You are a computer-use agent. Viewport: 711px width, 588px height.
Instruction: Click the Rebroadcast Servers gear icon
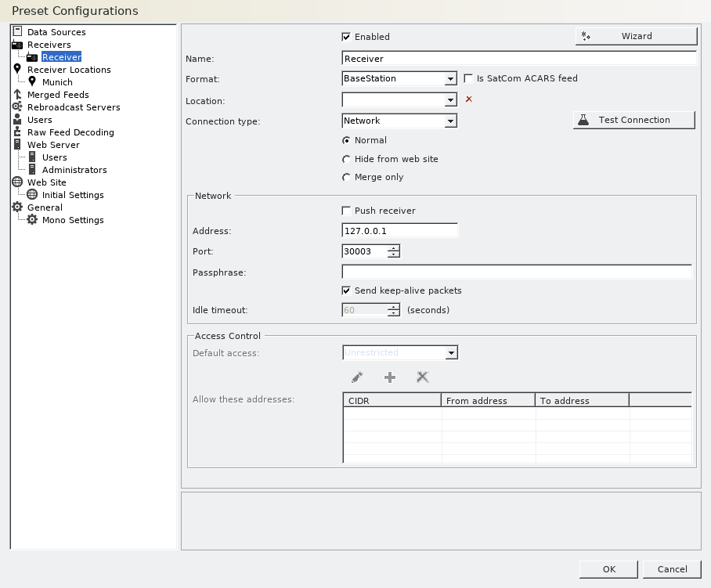click(x=17, y=107)
